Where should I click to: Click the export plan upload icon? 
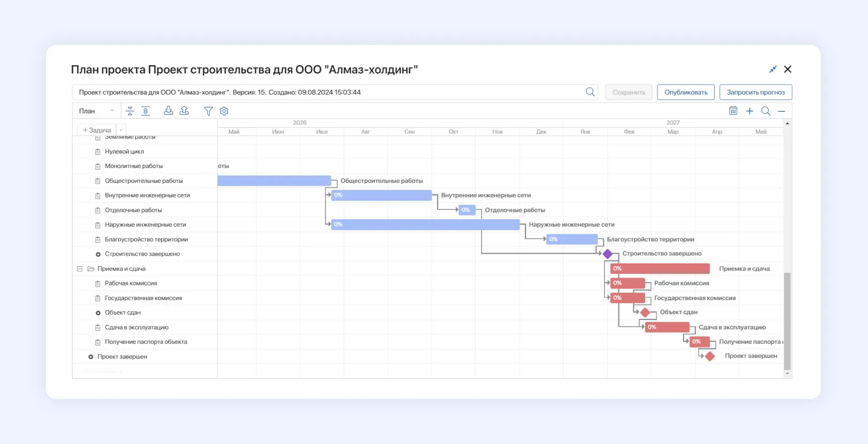(x=184, y=111)
